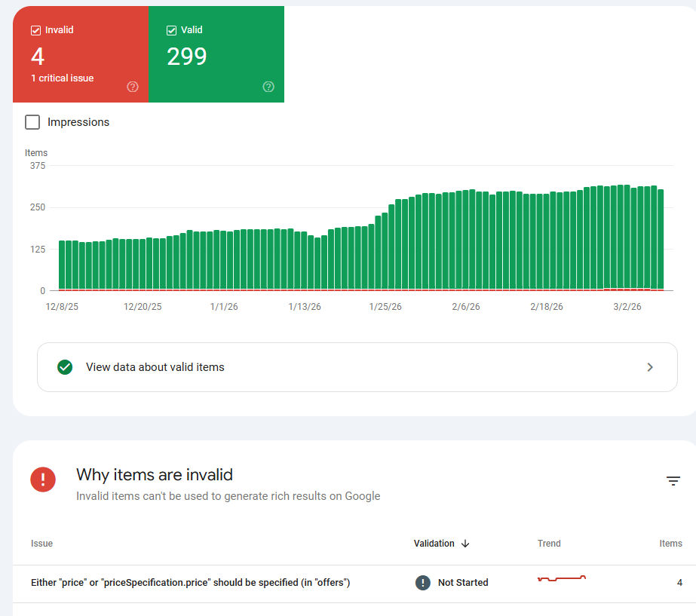Sort by the Items column header
Image resolution: width=696 pixels, height=616 pixels.
pyautogui.click(x=670, y=544)
